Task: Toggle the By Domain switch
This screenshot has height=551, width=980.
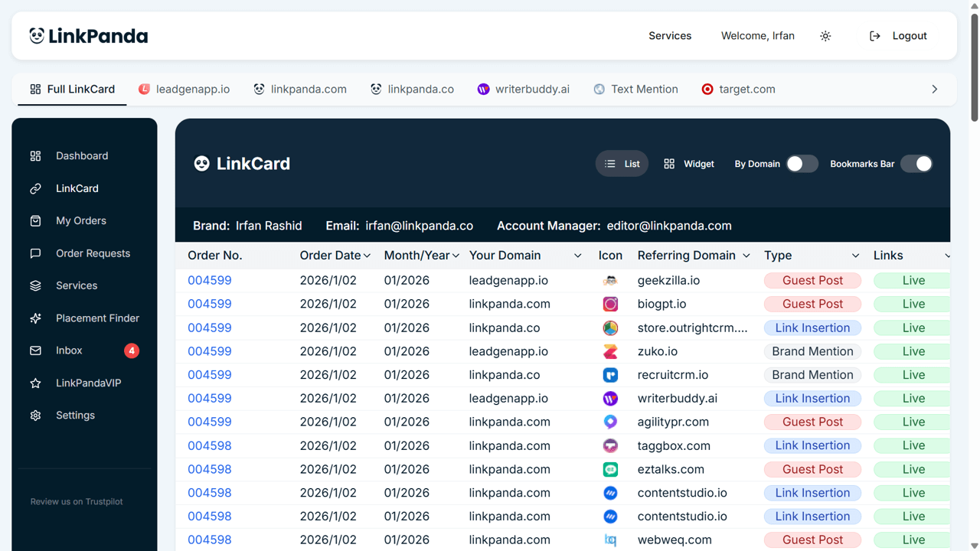Action: [802, 163]
